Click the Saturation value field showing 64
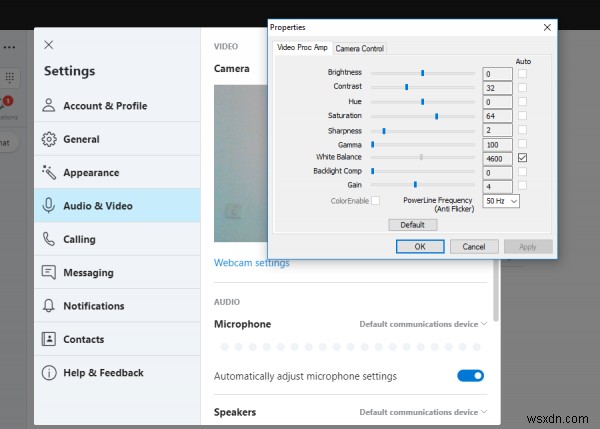The width and height of the screenshot is (600, 429). click(x=497, y=116)
